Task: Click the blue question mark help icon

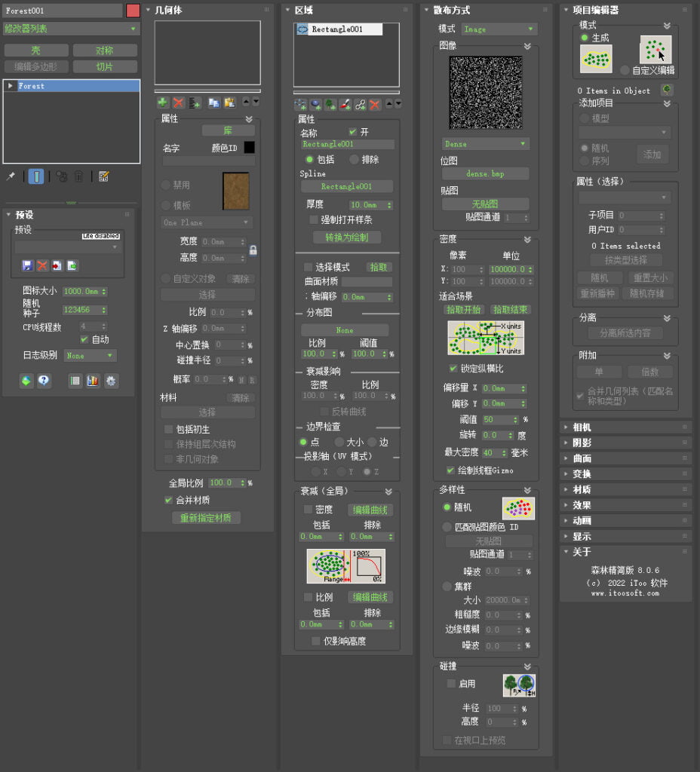Action: [x=44, y=381]
